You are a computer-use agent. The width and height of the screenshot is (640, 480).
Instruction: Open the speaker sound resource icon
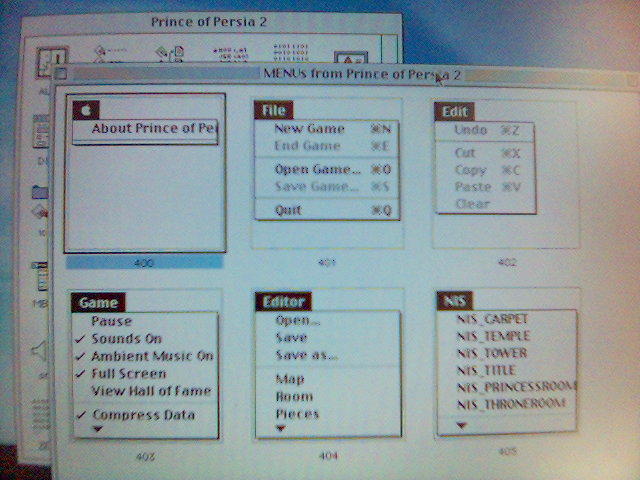(x=40, y=351)
